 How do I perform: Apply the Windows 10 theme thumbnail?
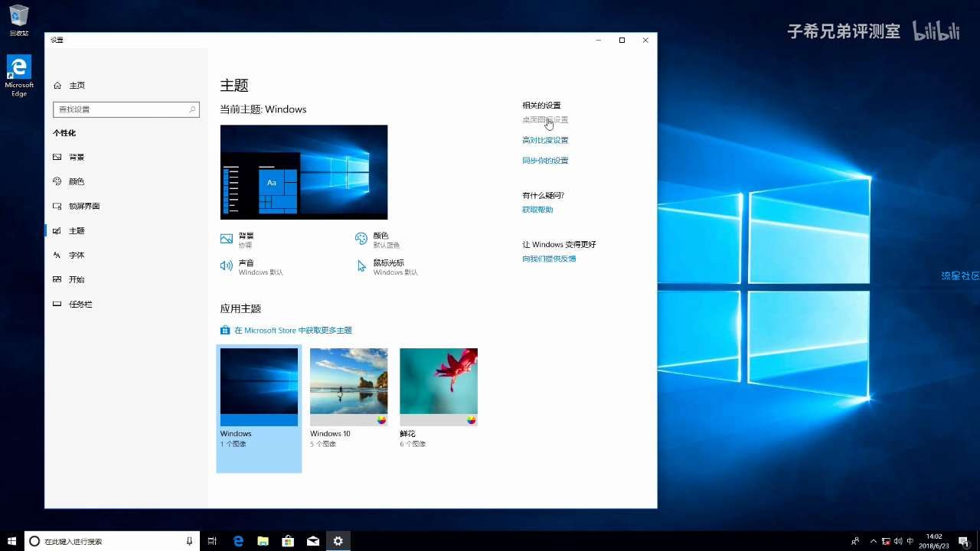348,387
